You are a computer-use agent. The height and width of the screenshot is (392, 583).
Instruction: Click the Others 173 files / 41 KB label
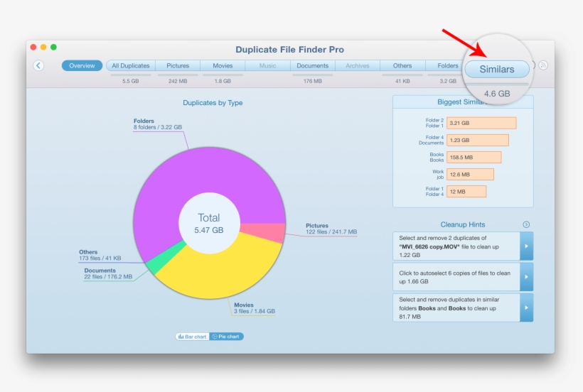[100, 255]
